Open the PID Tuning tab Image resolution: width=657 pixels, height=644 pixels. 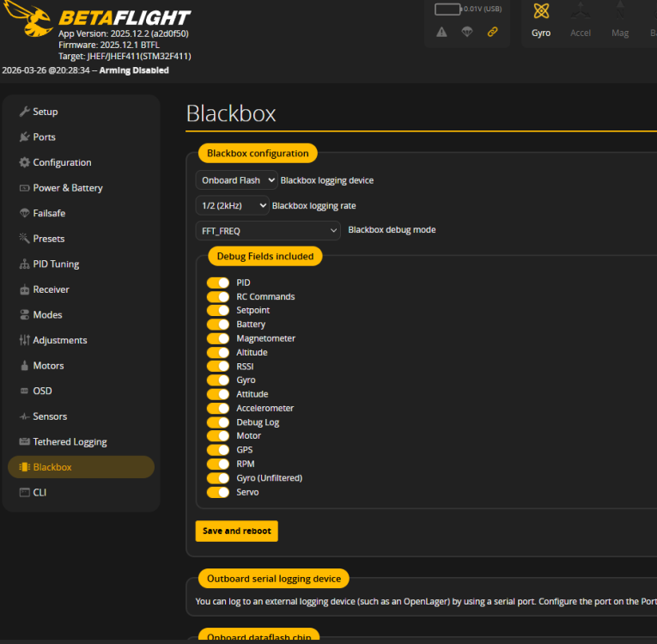click(56, 264)
